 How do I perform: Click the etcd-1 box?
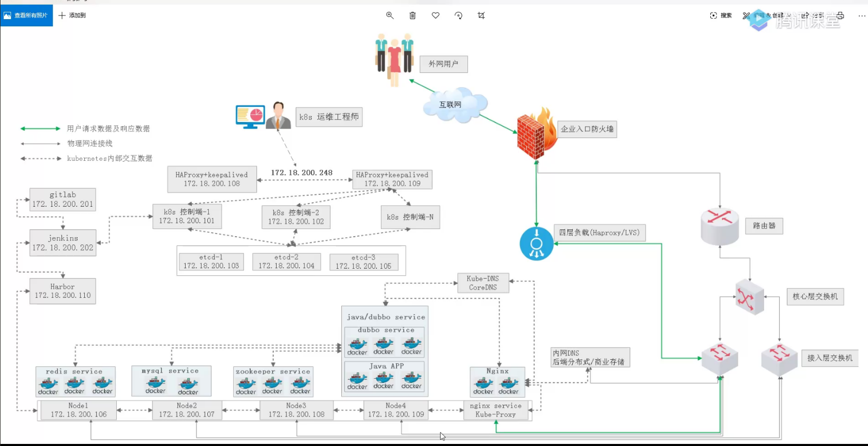[211, 262]
